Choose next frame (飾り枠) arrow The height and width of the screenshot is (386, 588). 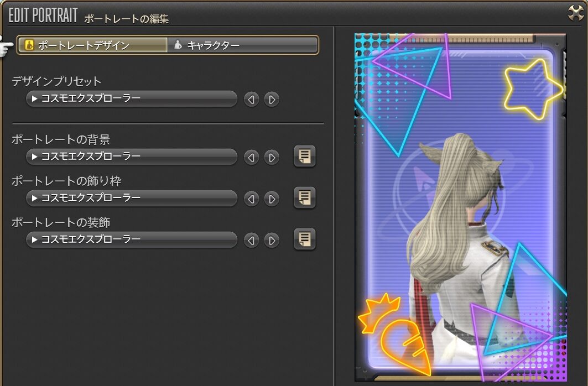tap(272, 199)
